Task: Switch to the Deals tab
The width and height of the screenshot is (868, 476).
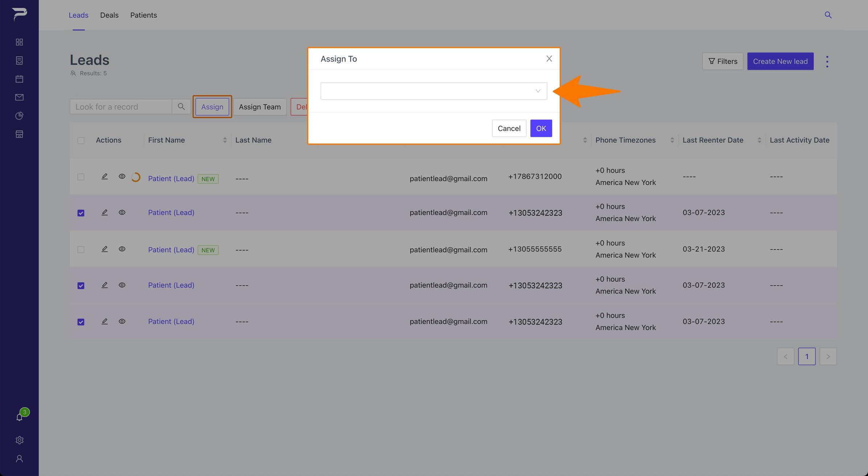Action: coord(109,15)
